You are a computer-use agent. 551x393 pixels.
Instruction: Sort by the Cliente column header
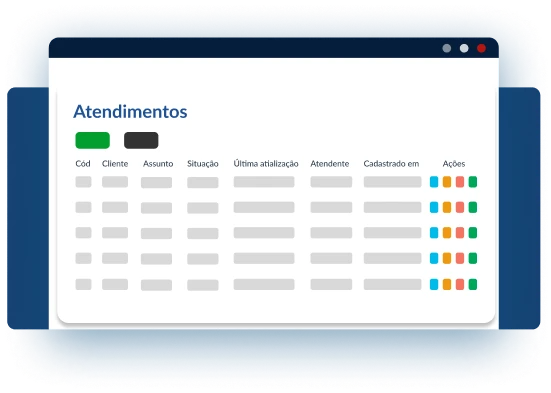115,163
